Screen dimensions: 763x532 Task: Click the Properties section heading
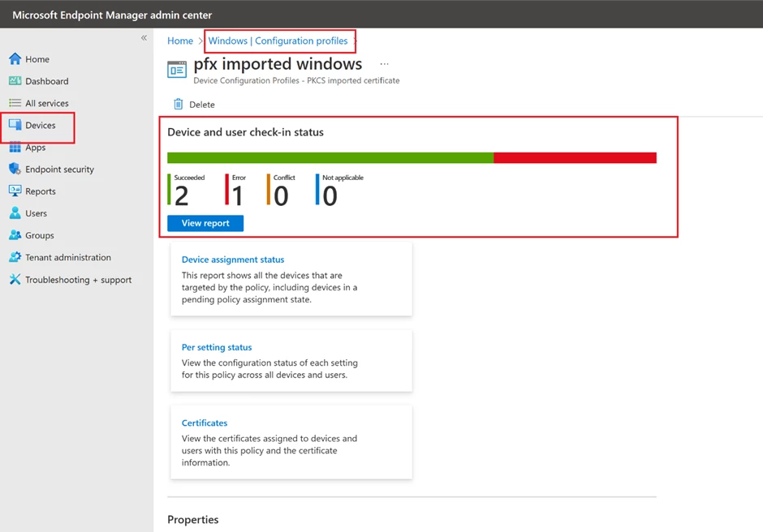coord(192,520)
